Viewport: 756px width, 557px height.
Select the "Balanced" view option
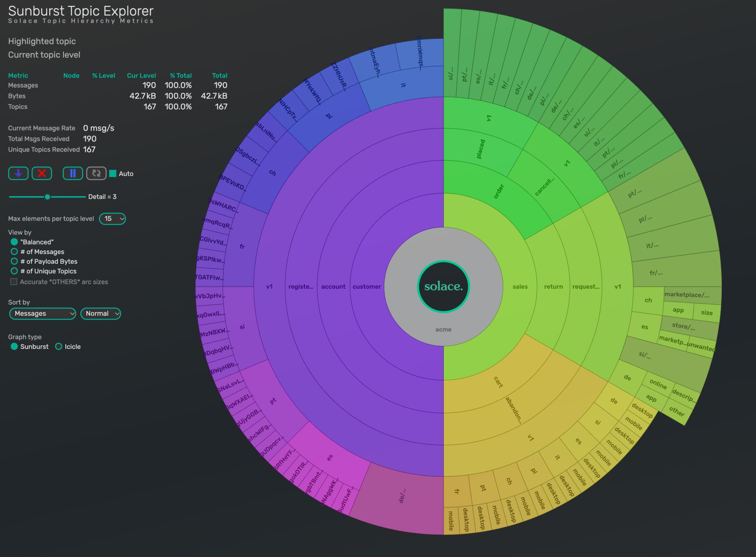coord(14,242)
